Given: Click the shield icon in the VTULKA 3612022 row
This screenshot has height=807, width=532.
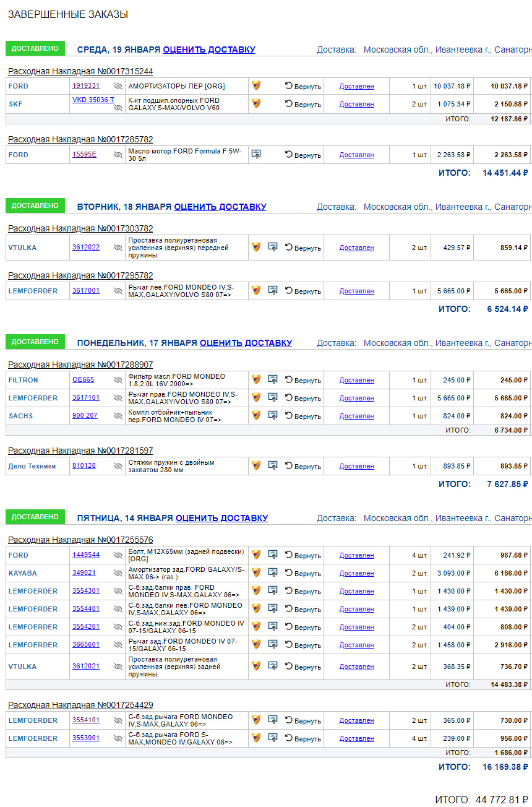Looking at the screenshot, I should click(256, 247).
